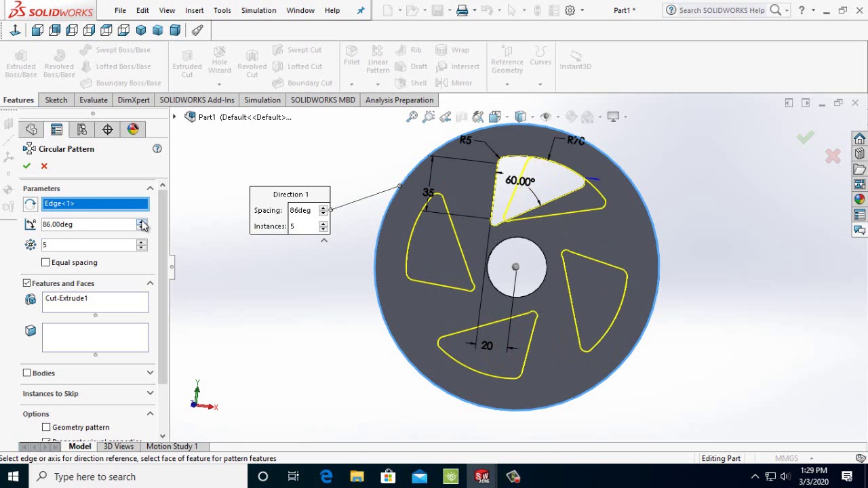The height and width of the screenshot is (488, 868).
Task: Click the Print icon in top toolbar
Action: click(x=462, y=10)
